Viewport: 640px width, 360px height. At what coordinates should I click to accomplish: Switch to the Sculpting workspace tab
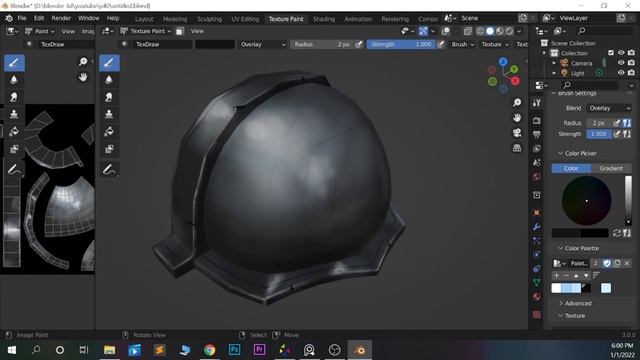[x=209, y=19]
